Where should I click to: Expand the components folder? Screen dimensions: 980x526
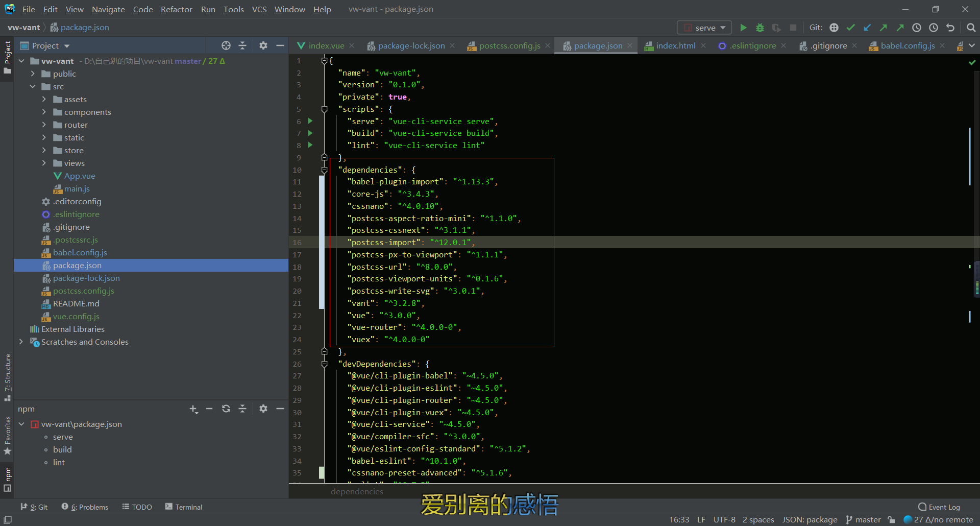(44, 112)
